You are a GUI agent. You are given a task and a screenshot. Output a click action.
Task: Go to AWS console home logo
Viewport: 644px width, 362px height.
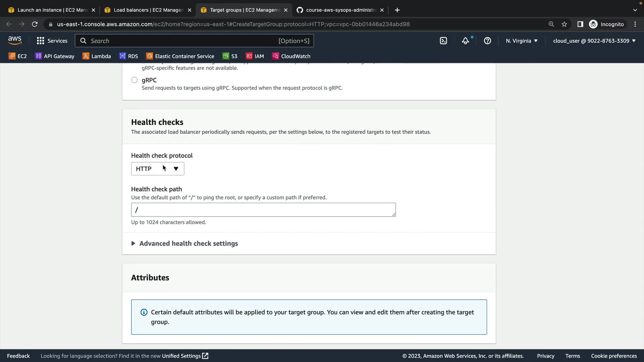coord(15,41)
